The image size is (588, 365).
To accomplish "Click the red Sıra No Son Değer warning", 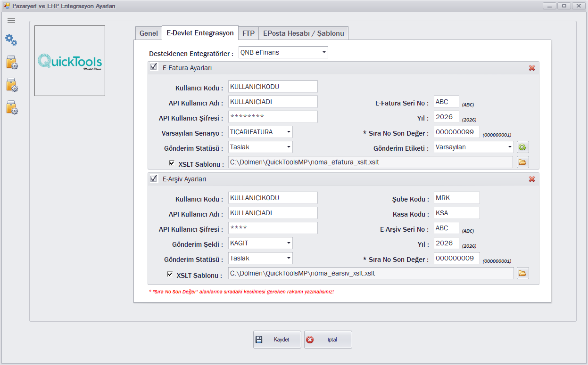I will [241, 292].
